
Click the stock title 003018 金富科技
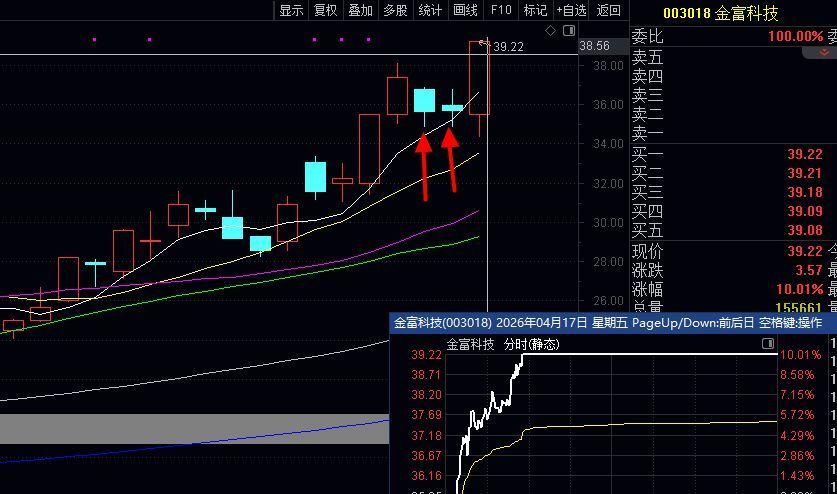tap(721, 13)
